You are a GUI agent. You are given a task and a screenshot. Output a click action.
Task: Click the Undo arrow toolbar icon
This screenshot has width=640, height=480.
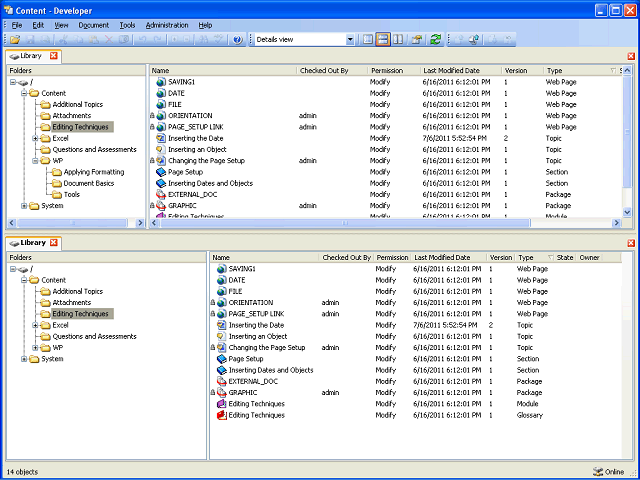142,40
